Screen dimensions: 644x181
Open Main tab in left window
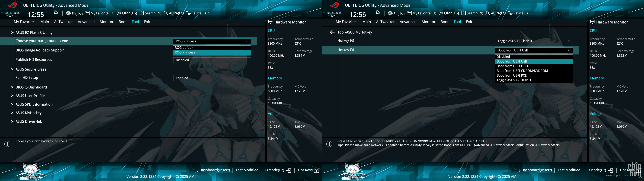pyautogui.click(x=45, y=22)
